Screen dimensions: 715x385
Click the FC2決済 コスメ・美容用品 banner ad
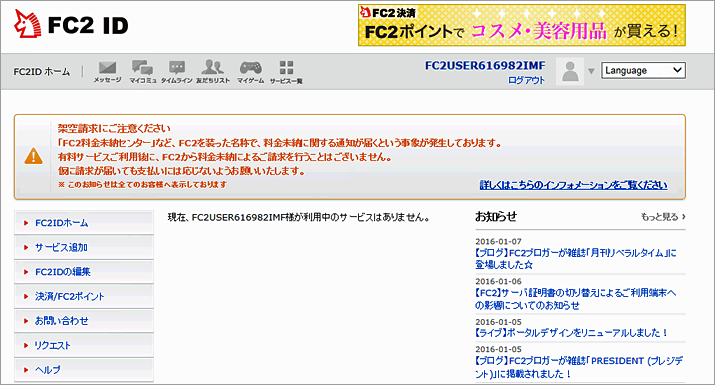coord(522,25)
